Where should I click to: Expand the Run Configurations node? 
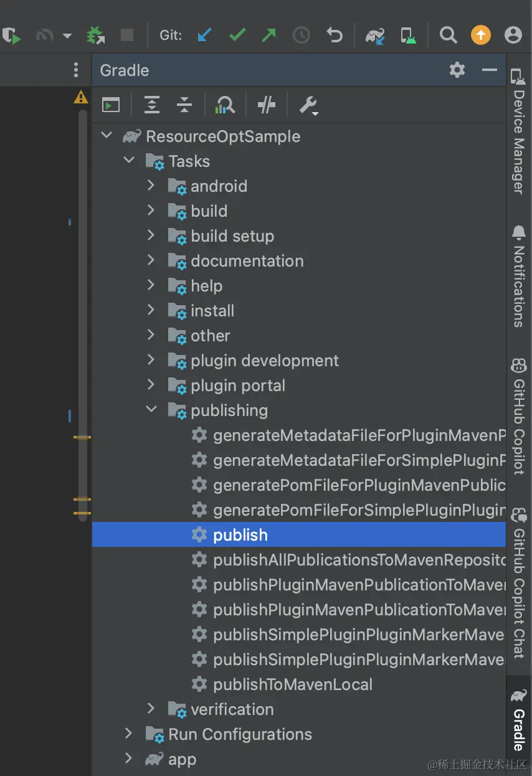129,734
